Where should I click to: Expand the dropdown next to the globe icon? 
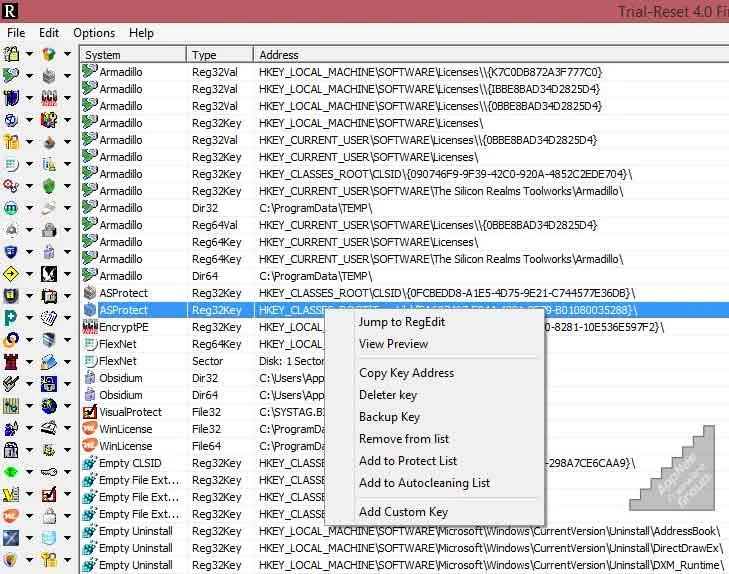click(x=67, y=406)
